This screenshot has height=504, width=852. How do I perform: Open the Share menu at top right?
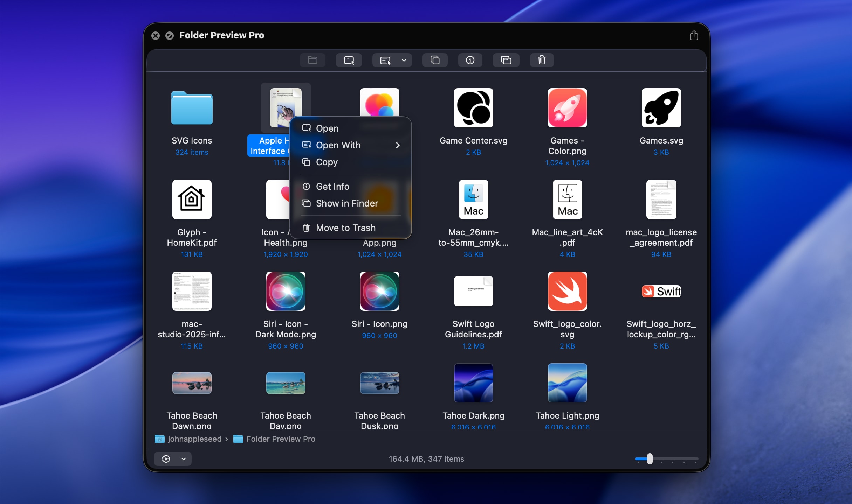coord(694,35)
